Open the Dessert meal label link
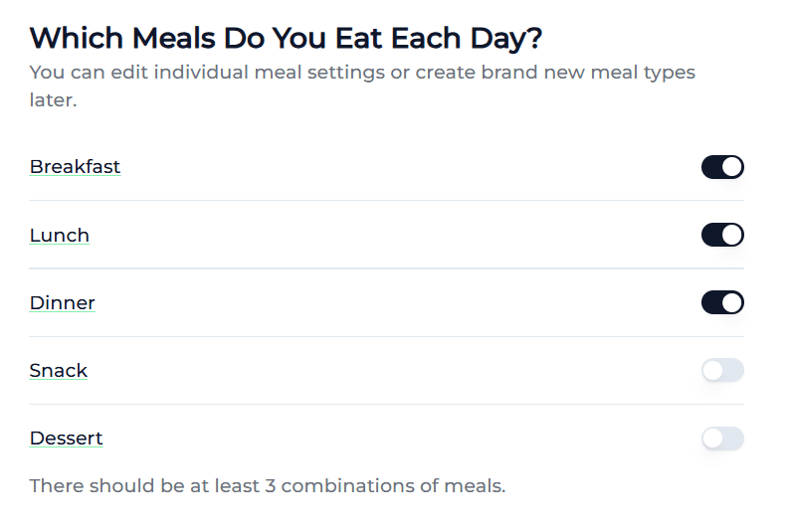This screenshot has height=532, width=788. coord(67,439)
